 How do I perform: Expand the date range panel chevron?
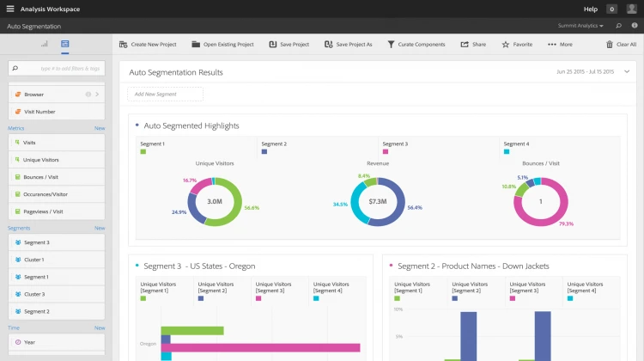pos(627,71)
